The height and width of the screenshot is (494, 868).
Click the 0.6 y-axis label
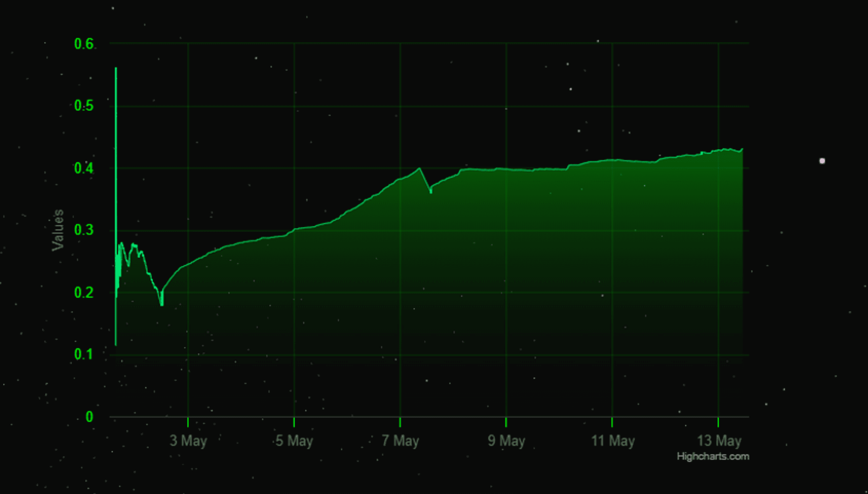pos(83,44)
